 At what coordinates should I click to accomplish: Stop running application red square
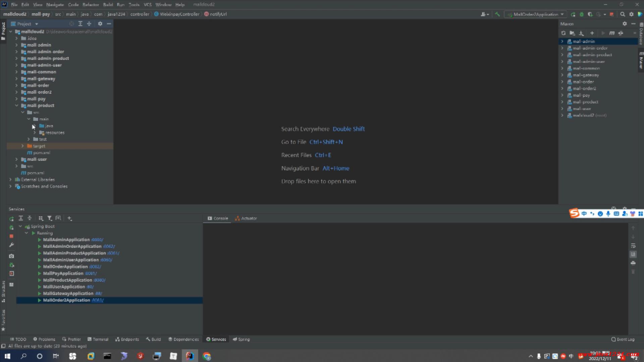pos(611,14)
